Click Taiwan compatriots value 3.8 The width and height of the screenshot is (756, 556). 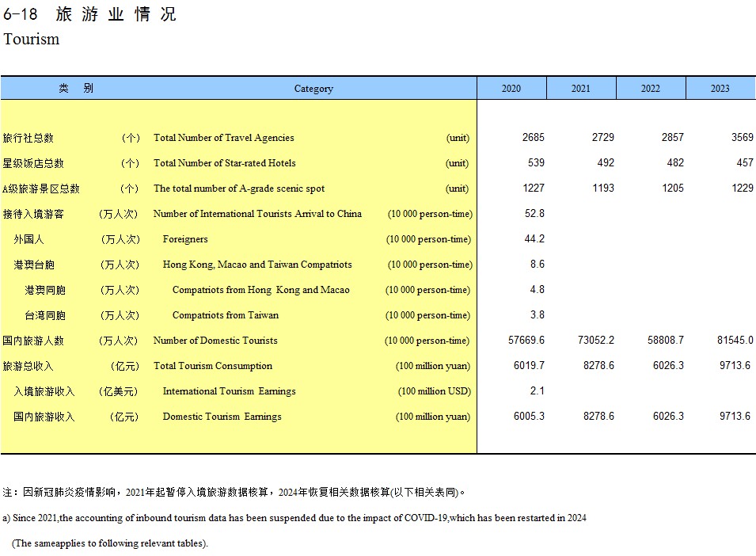(538, 314)
